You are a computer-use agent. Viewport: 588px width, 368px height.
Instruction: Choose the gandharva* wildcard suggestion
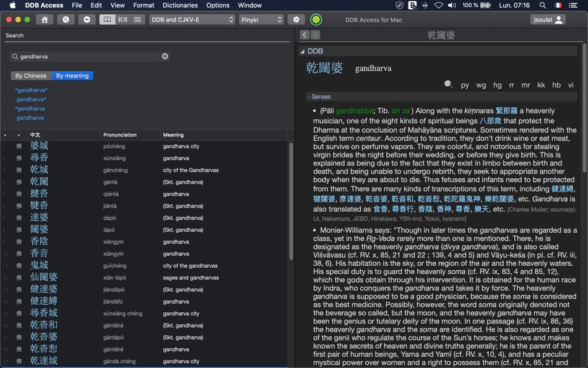[31, 100]
